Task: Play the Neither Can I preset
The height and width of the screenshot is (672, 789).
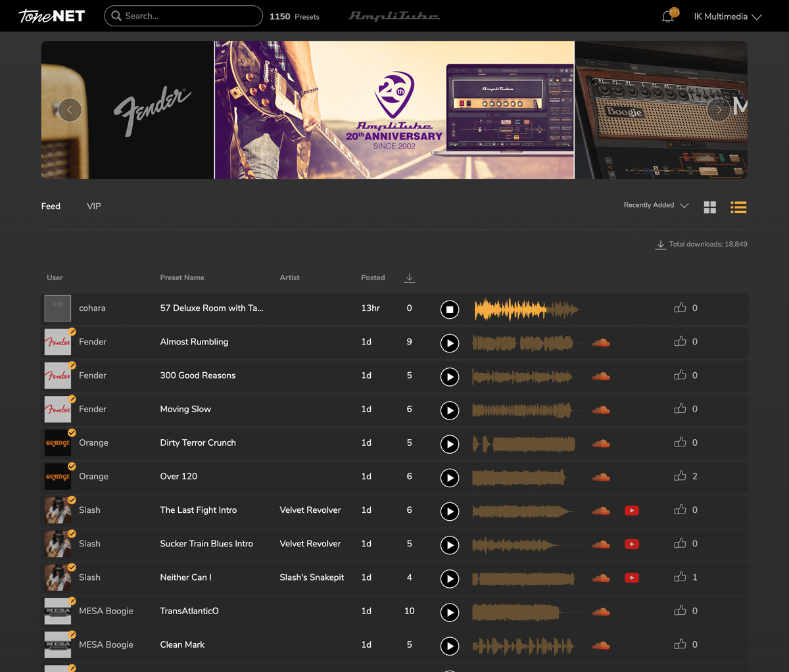Action: (450, 579)
